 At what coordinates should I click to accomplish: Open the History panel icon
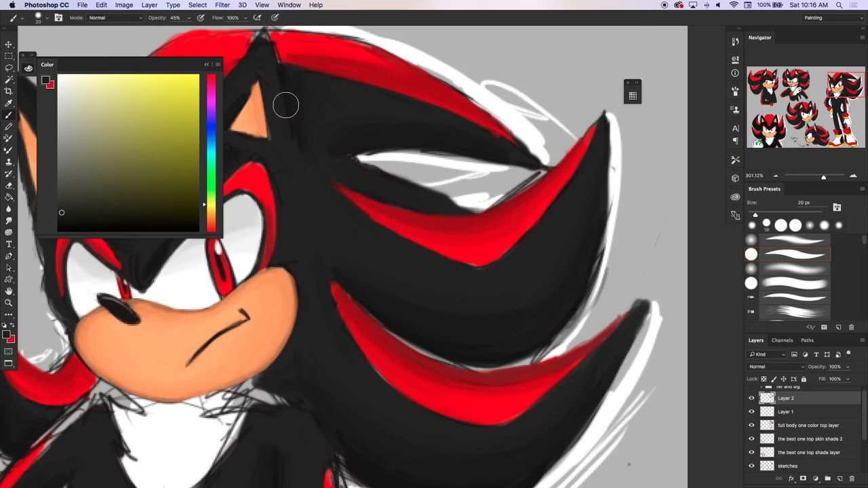(736, 42)
